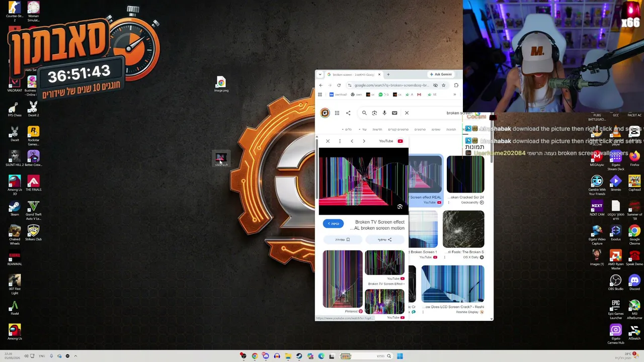644x362 pixels.
Task: Open the NZXT CAM desktop shortcut
Action: tap(597, 208)
